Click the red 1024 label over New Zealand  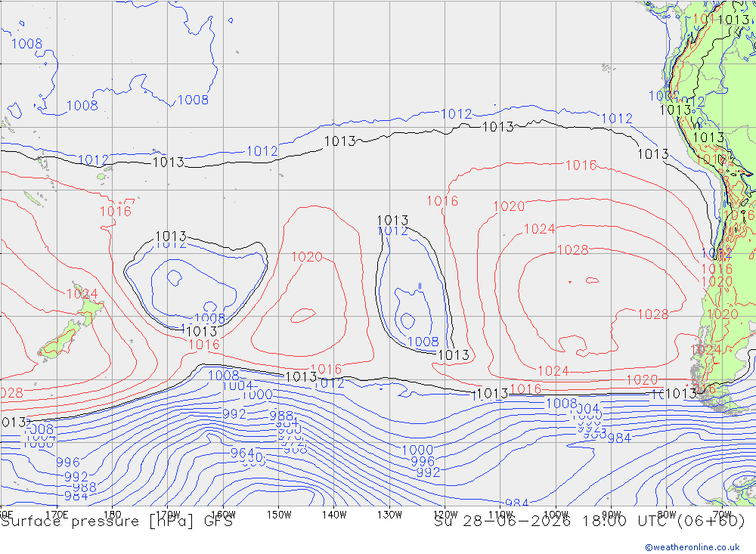tap(82, 294)
